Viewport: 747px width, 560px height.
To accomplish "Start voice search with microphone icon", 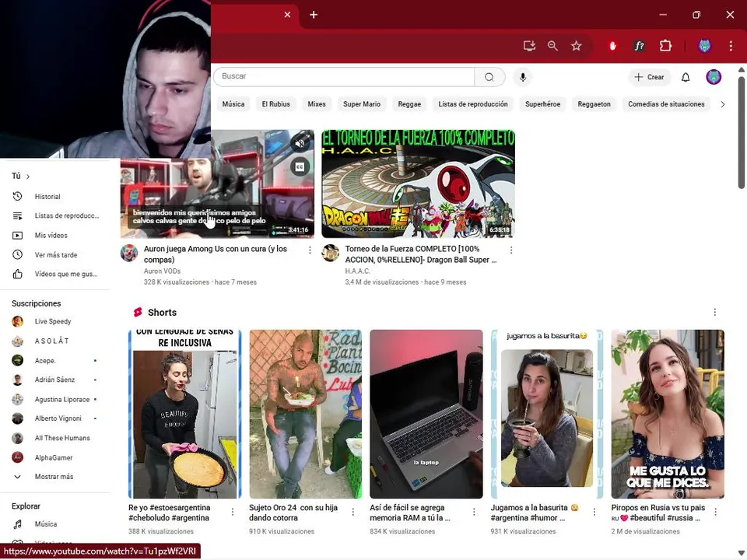I will tap(523, 77).
